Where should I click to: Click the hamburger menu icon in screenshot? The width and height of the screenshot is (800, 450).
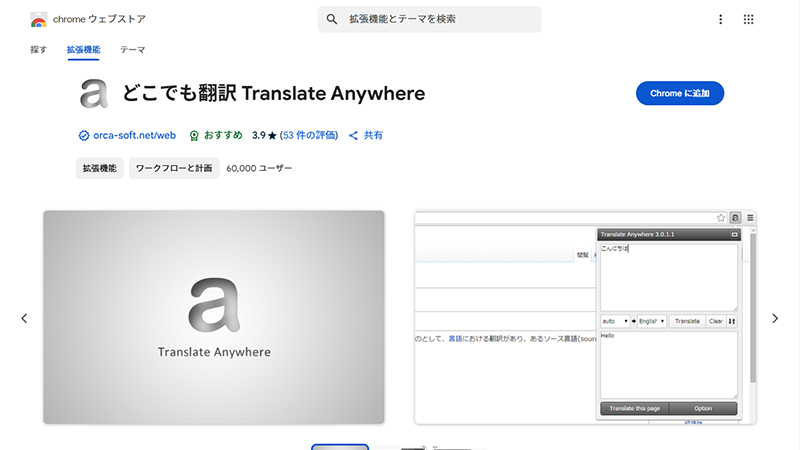pyautogui.click(x=750, y=218)
